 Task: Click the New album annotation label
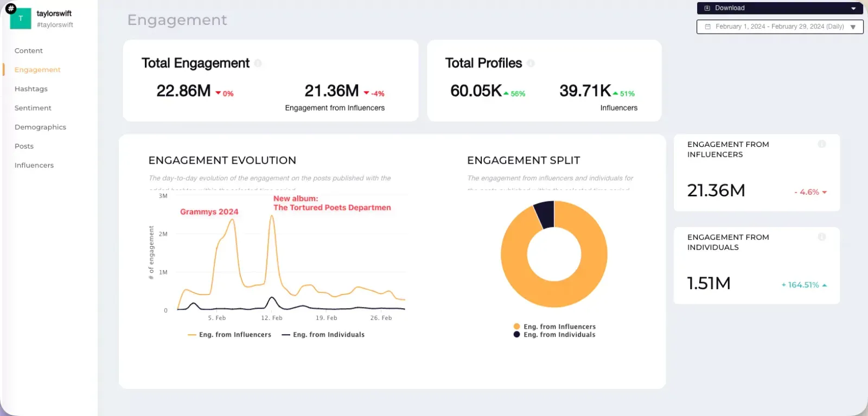pyautogui.click(x=332, y=203)
